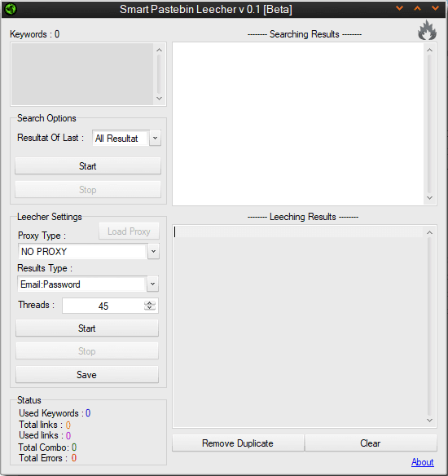Click the Stop button in Leecher Settings
Image resolution: width=448 pixels, height=476 pixels.
click(87, 351)
